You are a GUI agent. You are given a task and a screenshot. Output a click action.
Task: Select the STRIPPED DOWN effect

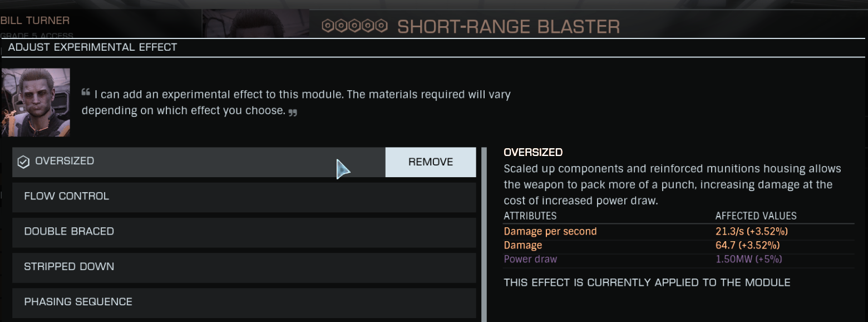(244, 267)
